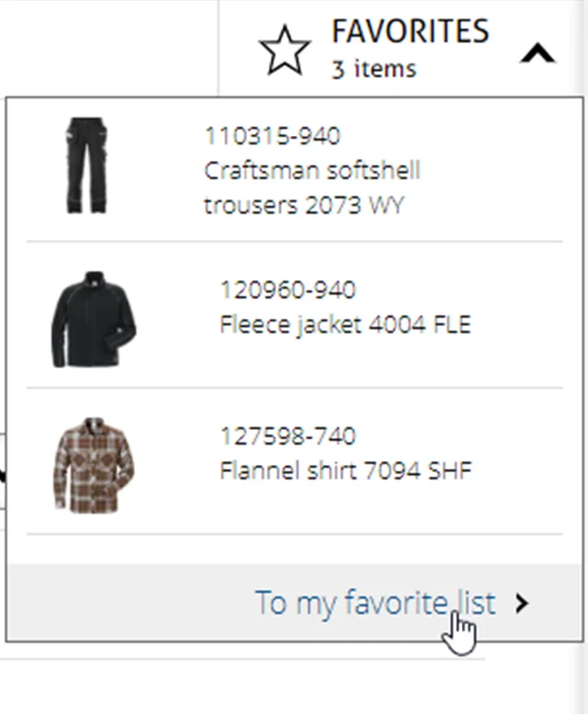Open the Flannel shirt 7094 SHF item
Viewport: 588px width, 714px height.
[346, 471]
